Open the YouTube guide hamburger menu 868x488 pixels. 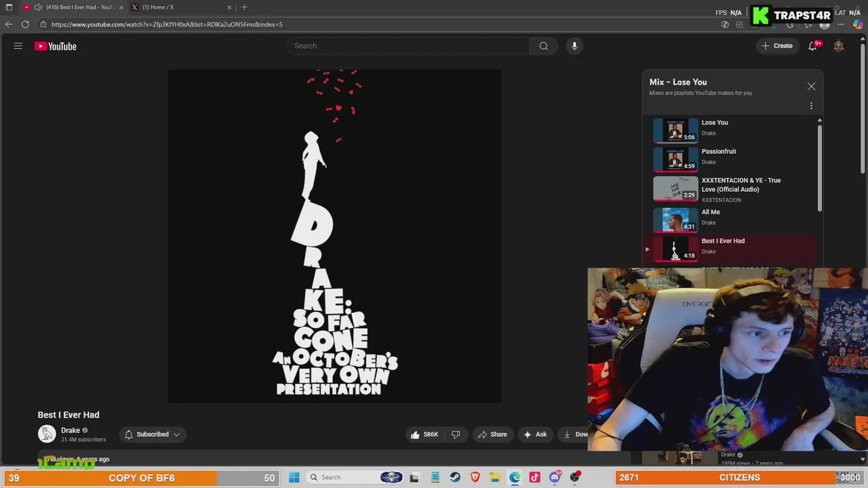click(x=18, y=46)
